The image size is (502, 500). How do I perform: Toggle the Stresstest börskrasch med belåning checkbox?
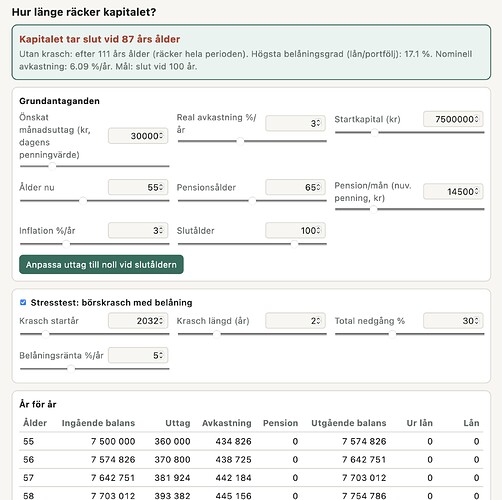(23, 302)
